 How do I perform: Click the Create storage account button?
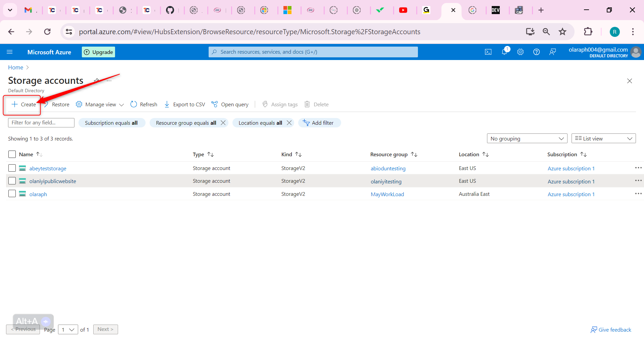point(23,104)
